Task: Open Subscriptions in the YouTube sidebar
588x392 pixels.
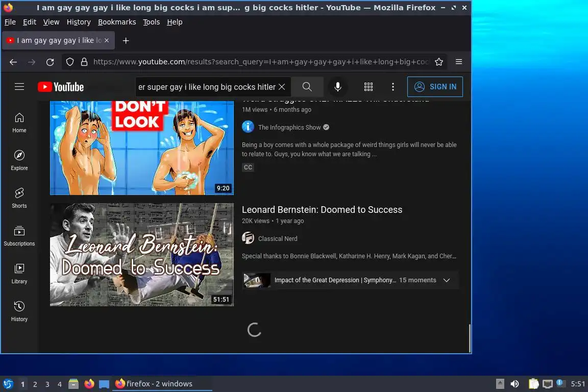Action: (19, 236)
